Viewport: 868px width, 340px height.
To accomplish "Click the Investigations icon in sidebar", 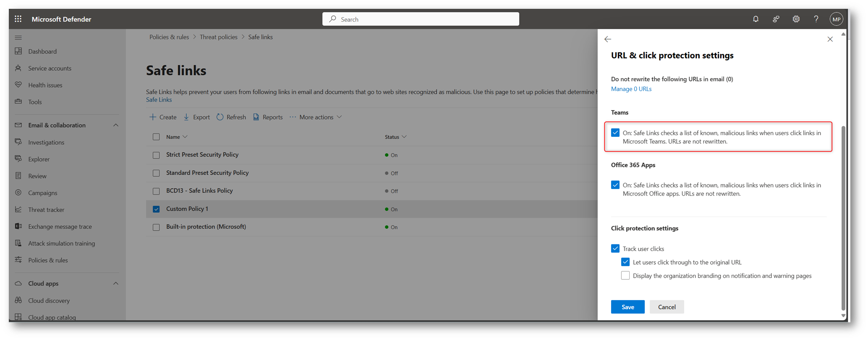I will coord(18,142).
